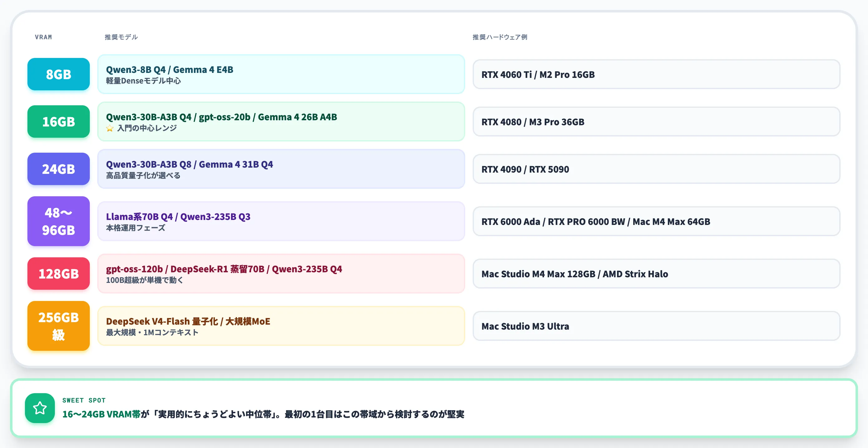The width and height of the screenshot is (868, 448).
Task: Click the SWEET SPOT label
Action: tap(84, 400)
